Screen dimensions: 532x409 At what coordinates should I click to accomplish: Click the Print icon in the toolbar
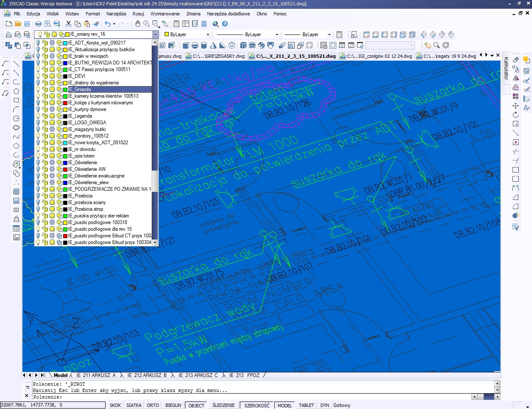click(38, 24)
